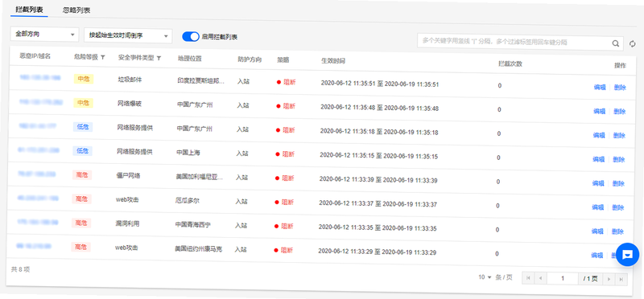Click the 2020-06-12 11:33:29 effective time cell
The image size is (644, 299).
tap(378, 252)
